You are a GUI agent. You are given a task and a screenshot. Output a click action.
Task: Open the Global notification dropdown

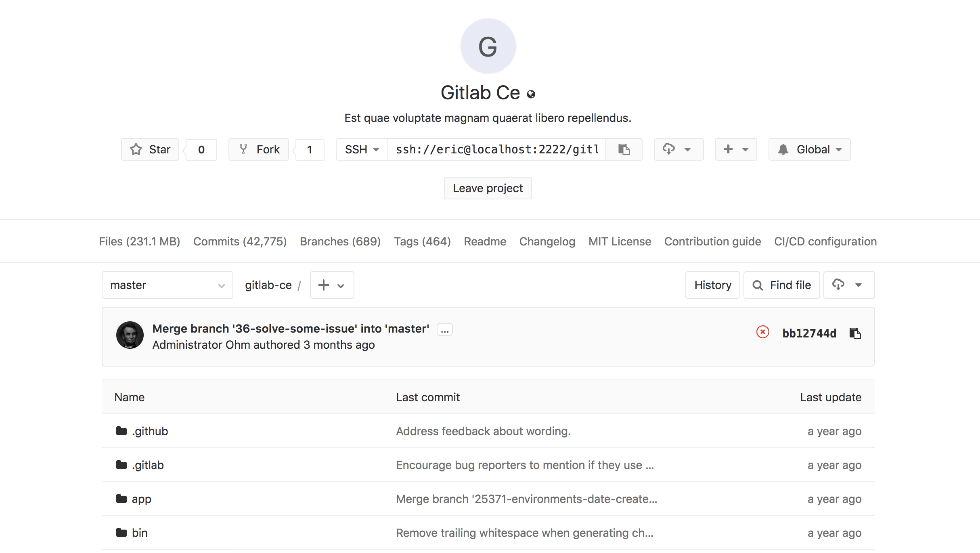coord(809,149)
